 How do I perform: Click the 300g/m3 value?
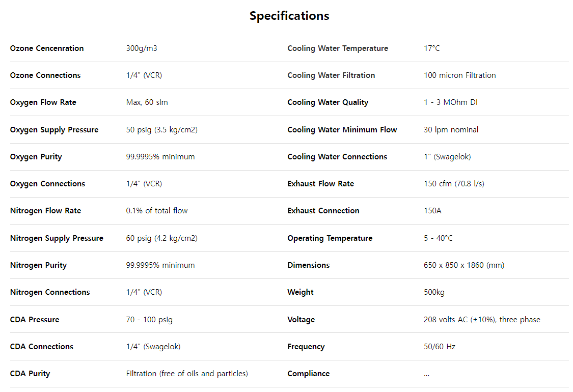[x=142, y=48]
